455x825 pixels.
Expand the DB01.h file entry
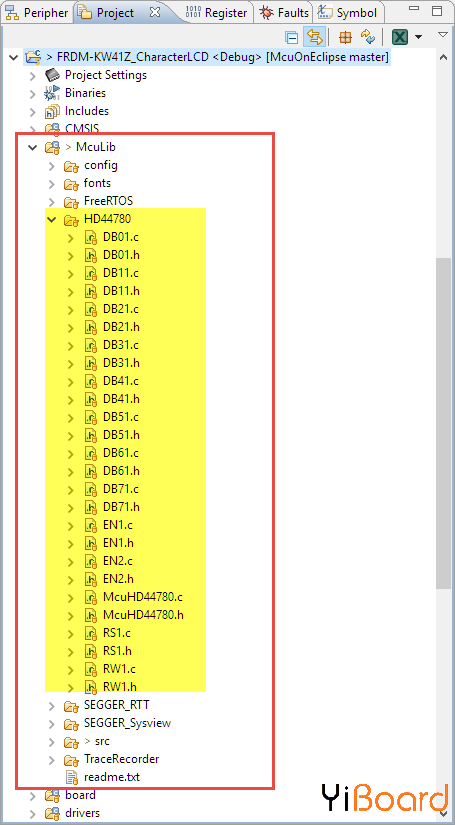[71, 256]
